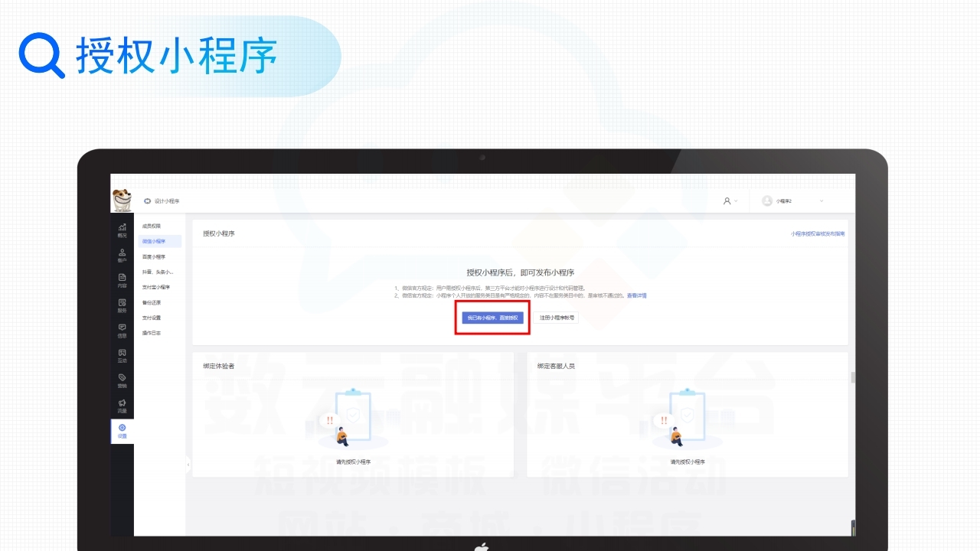Click the 设计小程序 design icon in header
980x551 pixels.
tap(148, 201)
